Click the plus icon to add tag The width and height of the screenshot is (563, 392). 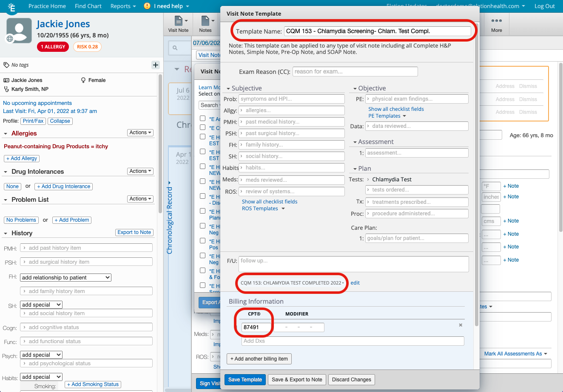tap(156, 65)
